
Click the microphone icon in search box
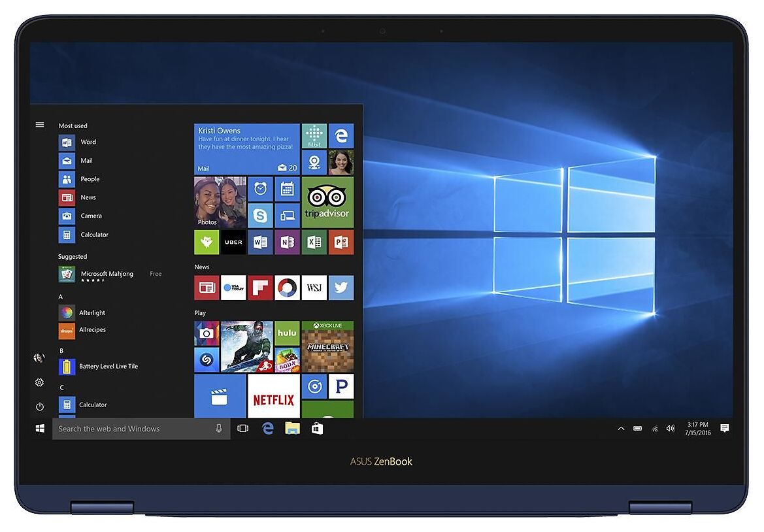(219, 429)
